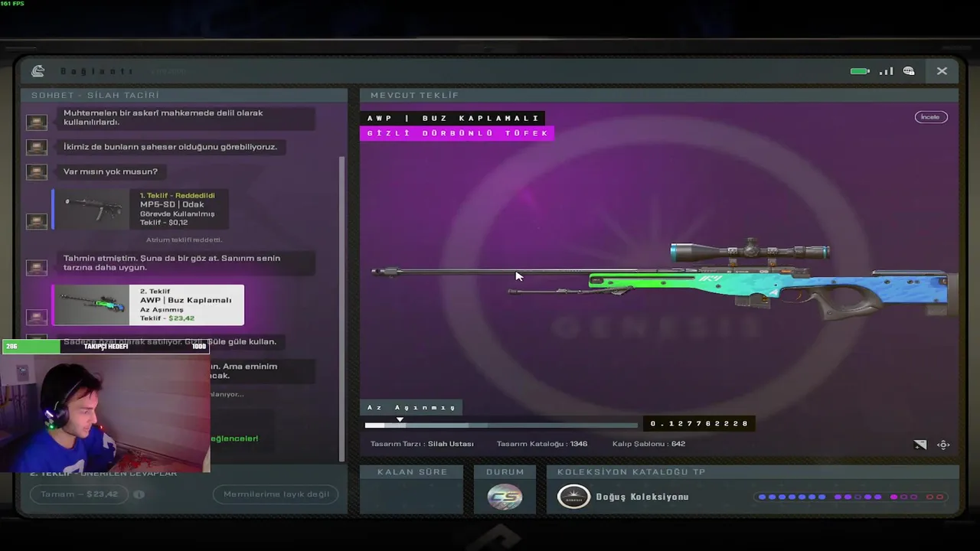Select the 1. Teklif MP5-SD Odak offer card
The width and height of the screenshot is (980, 551).
(x=140, y=209)
